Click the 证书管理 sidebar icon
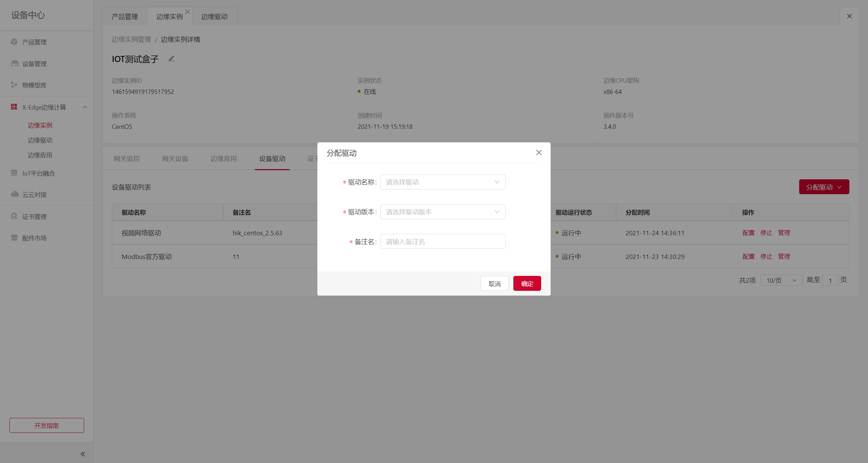Screen dimensions: 868x463 click(14, 216)
